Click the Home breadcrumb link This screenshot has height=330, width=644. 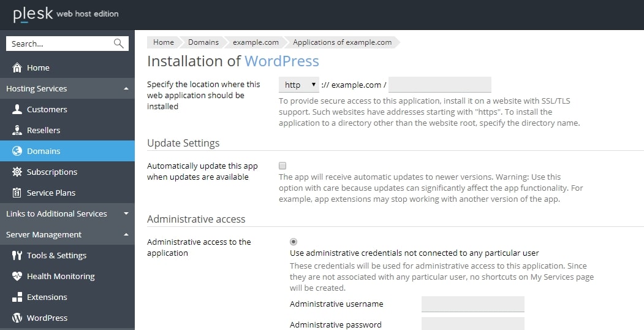pyautogui.click(x=164, y=42)
